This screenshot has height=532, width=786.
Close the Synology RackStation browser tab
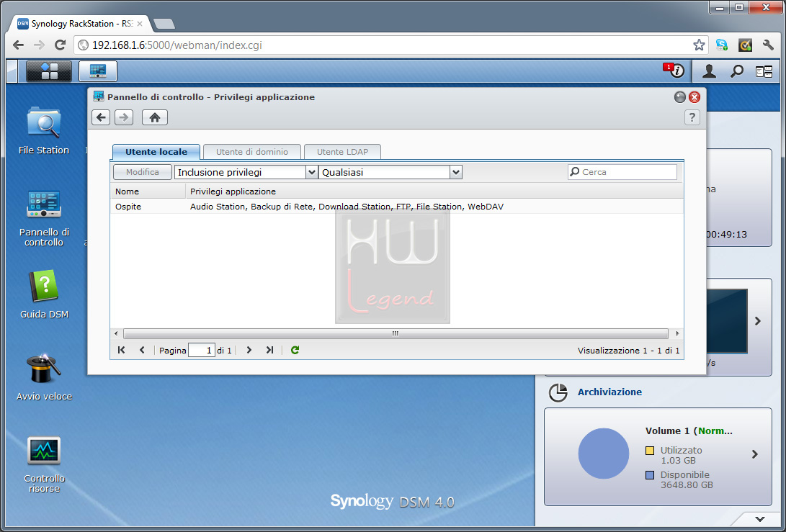click(x=140, y=24)
